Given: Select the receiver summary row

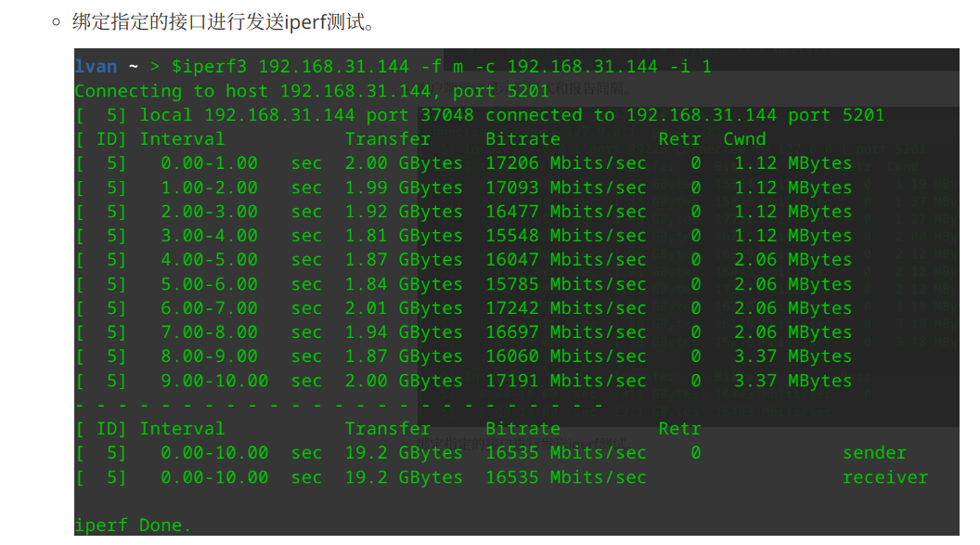Looking at the screenshot, I should pyautogui.click(x=464, y=476).
